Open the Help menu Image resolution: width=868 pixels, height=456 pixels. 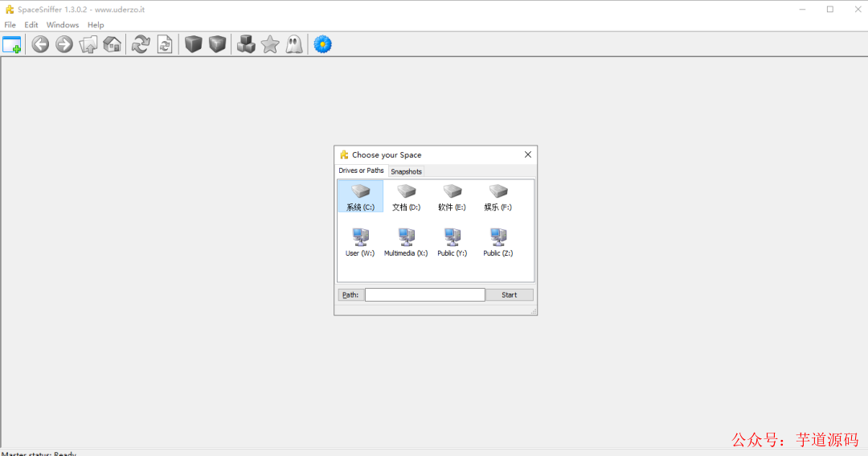96,25
